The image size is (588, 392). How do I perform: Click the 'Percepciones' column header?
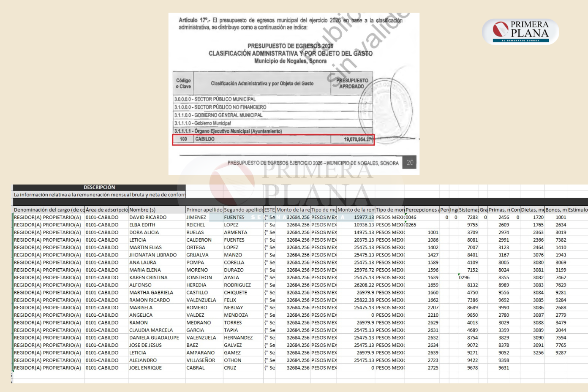coord(422,210)
